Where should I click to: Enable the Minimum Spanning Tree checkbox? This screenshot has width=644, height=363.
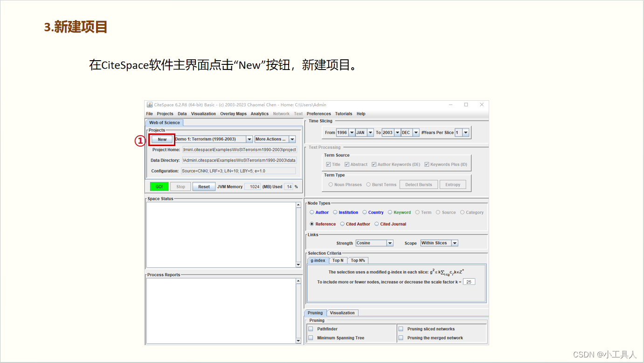click(x=311, y=338)
